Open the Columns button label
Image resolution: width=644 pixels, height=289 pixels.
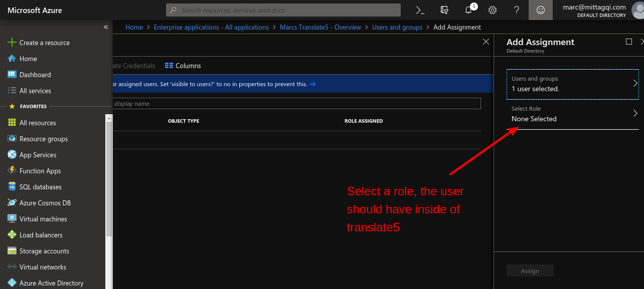pyautogui.click(x=188, y=66)
